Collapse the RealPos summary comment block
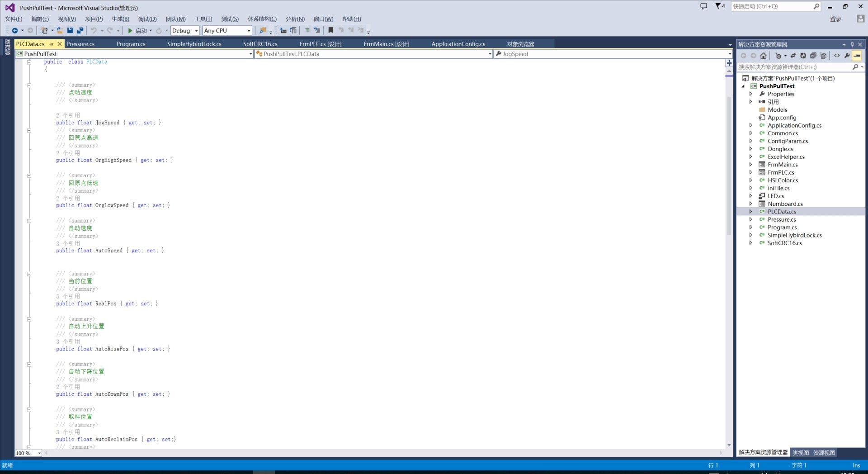 tap(29, 274)
